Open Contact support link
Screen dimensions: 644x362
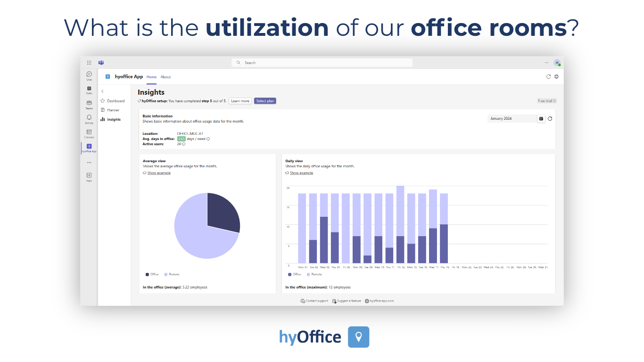(x=314, y=301)
